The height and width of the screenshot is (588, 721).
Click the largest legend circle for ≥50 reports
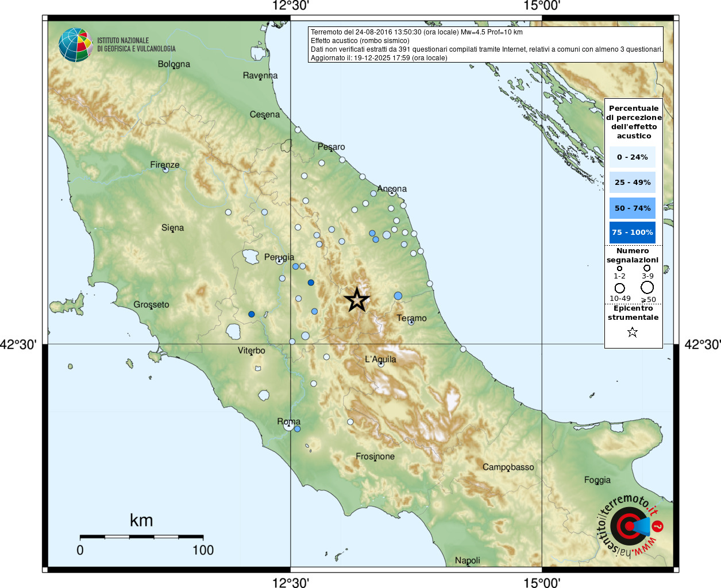click(x=647, y=287)
